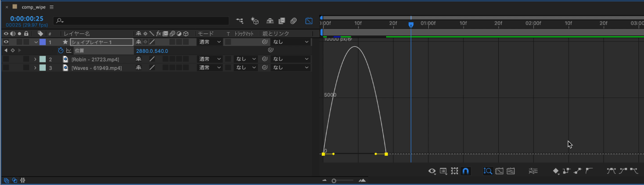
Task: Close the comp_wipe timeline tab
Action: [7, 7]
